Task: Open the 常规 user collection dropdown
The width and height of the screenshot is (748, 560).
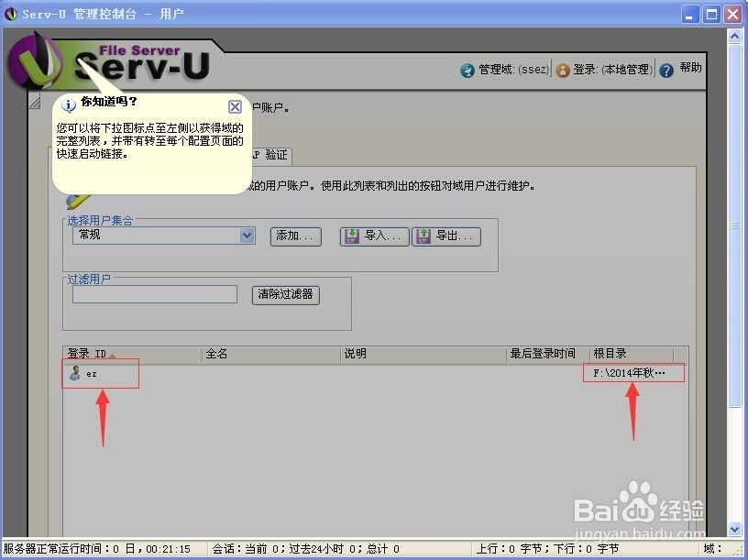Action: pyautogui.click(x=245, y=236)
